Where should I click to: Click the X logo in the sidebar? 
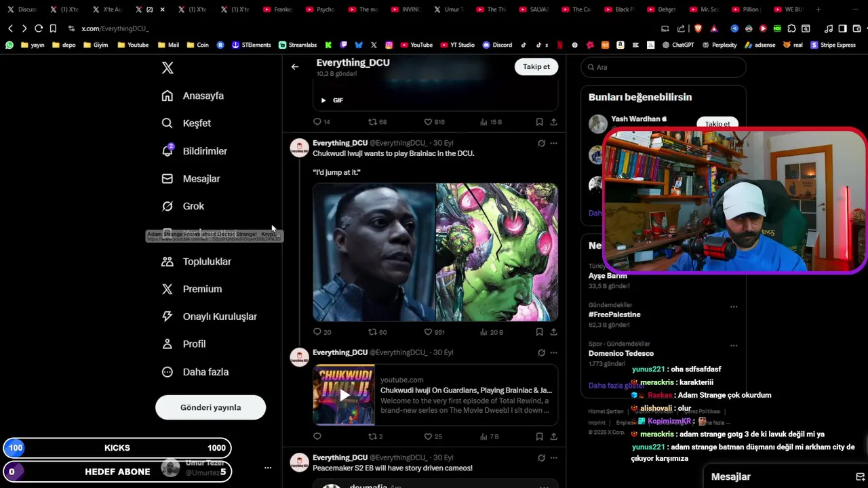click(167, 68)
